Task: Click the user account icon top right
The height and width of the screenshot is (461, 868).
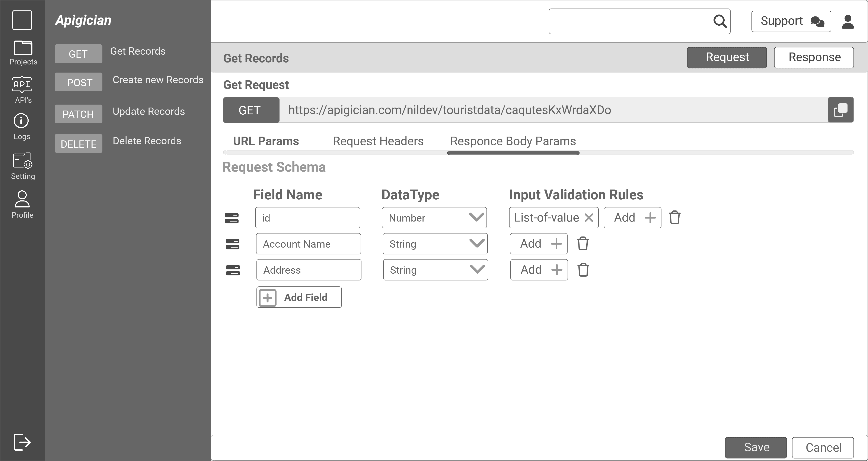Action: click(x=848, y=22)
